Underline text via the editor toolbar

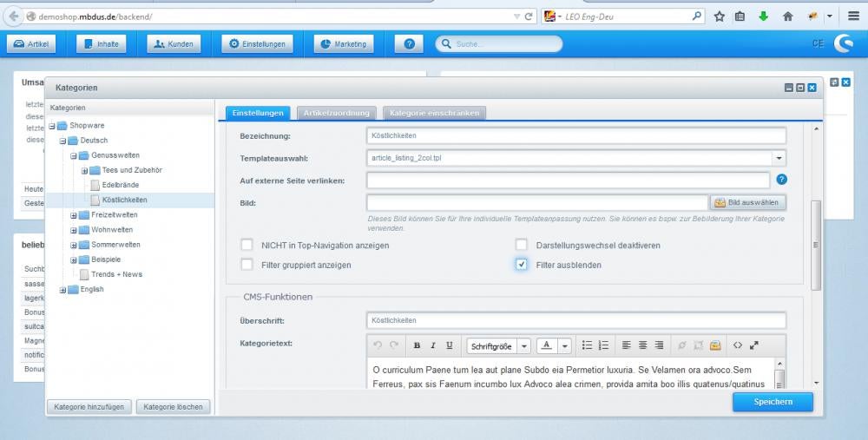click(449, 345)
